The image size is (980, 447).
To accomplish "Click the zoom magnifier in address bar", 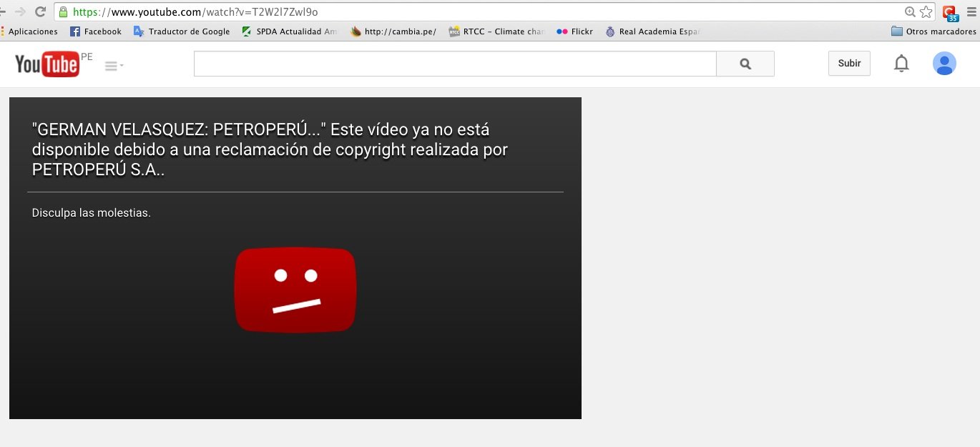I will 910,11.
